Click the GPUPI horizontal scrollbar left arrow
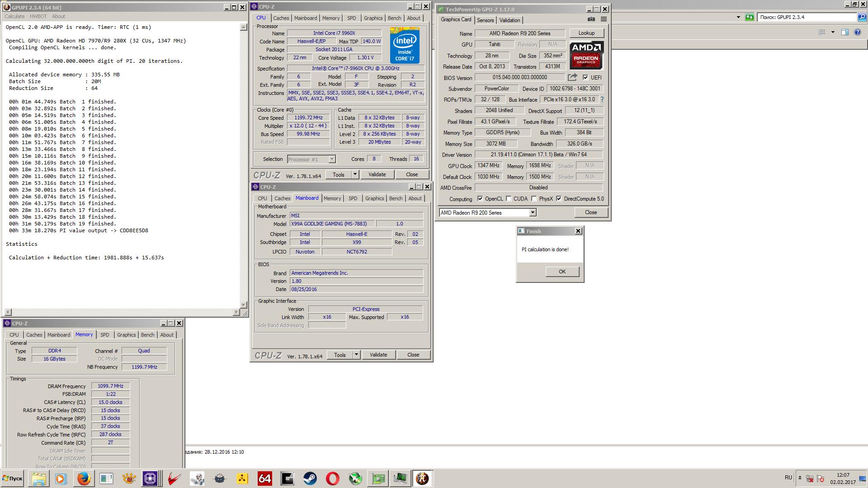The width and height of the screenshot is (868, 488). point(8,312)
